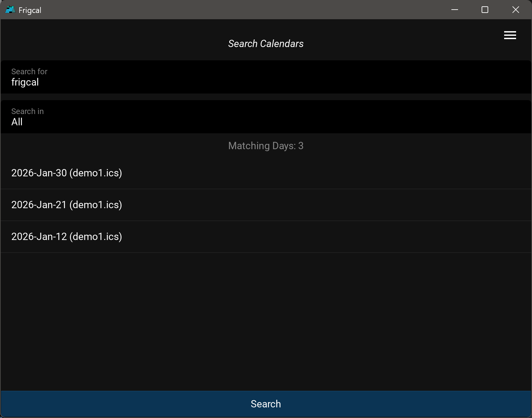Click the empty title bar space beside Frigcal

(x=232, y=10)
